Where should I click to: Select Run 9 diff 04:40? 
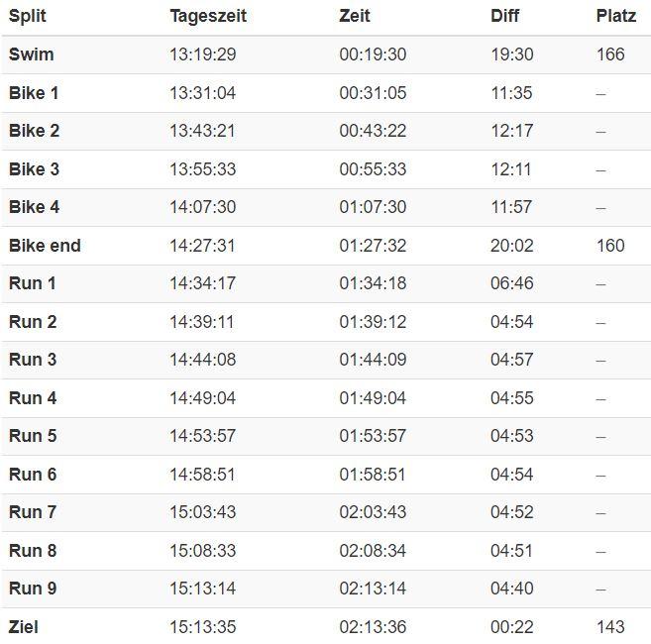(x=511, y=589)
